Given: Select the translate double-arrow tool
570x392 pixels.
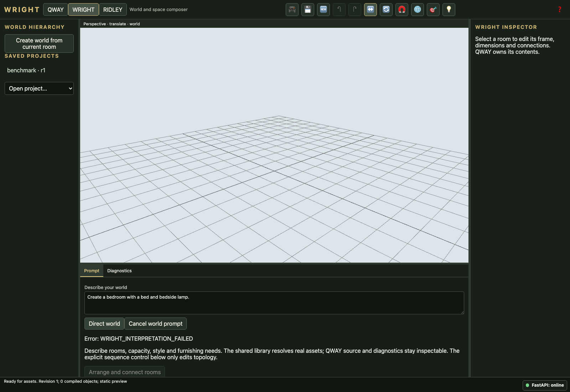Looking at the screenshot, I should tap(370, 10).
